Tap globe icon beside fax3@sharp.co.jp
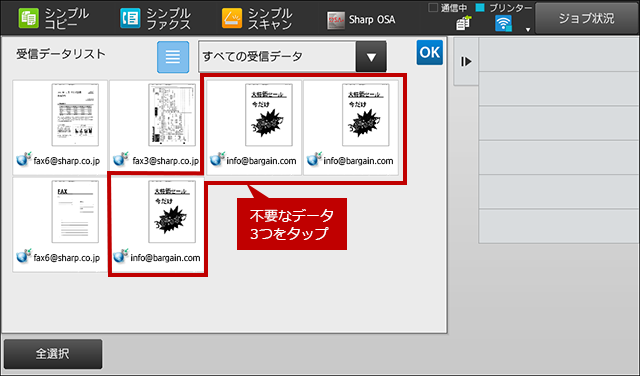Screen dimensions: 640x376 121,159
